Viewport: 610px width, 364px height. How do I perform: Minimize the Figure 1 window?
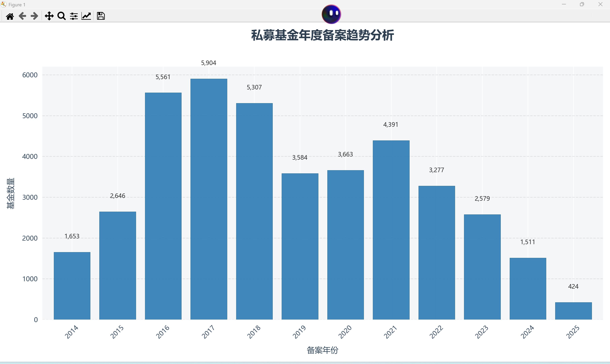[x=564, y=4]
